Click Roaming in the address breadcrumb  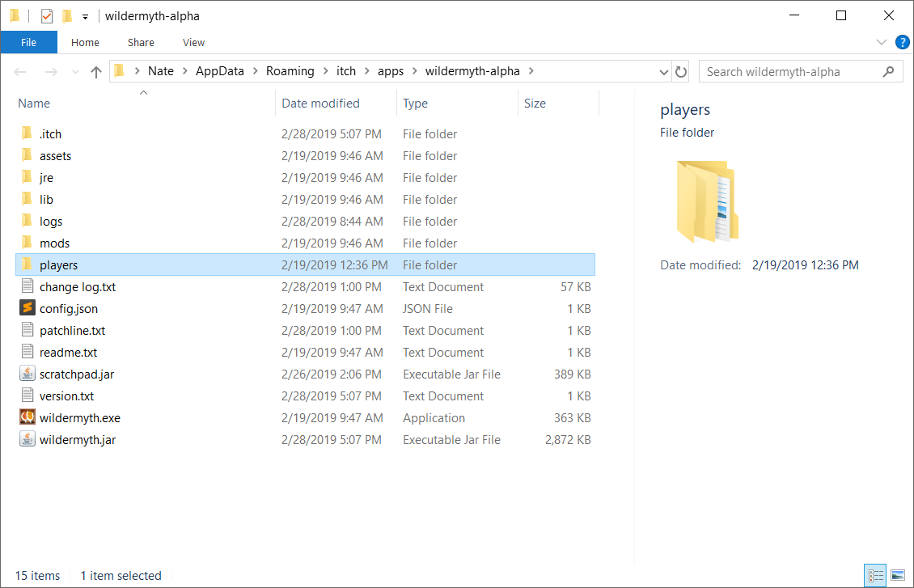[290, 71]
